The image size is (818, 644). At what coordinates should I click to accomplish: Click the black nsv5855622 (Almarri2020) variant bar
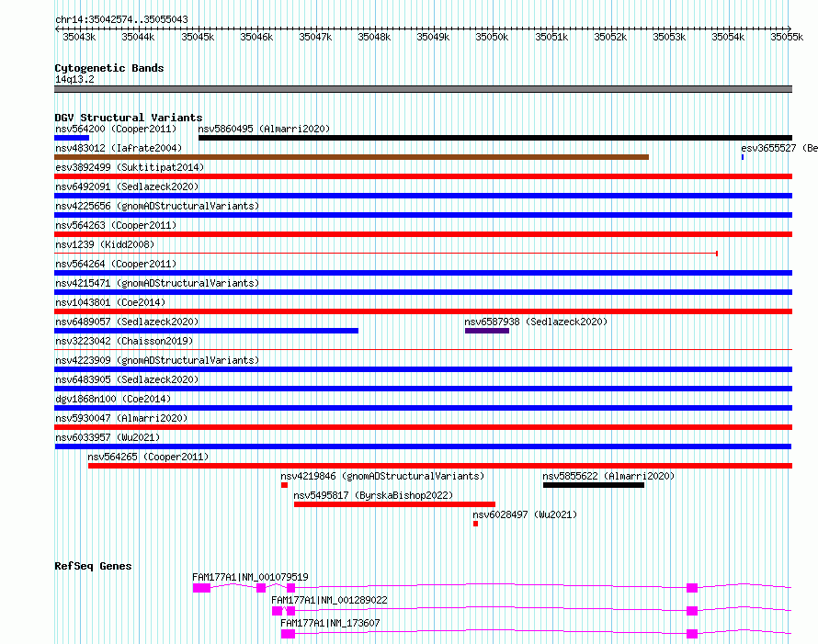(x=594, y=485)
